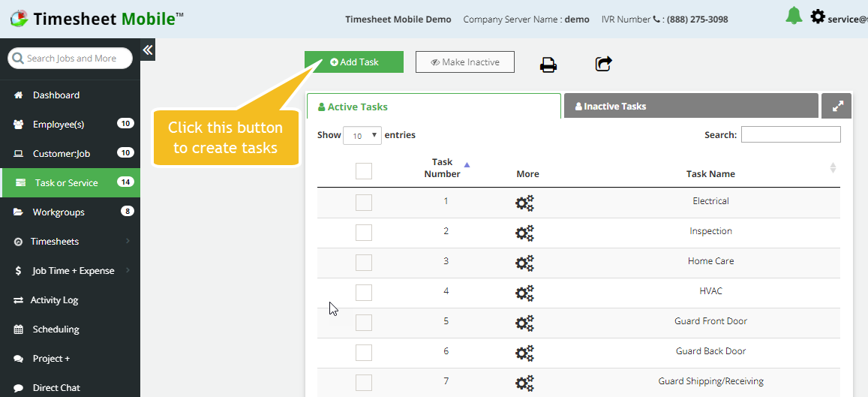This screenshot has width=868, height=397.
Task: Open settings gear in the header
Action: (x=818, y=17)
